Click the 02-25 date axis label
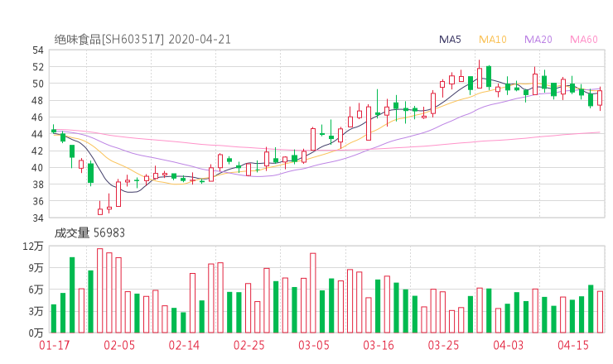This screenshot has height=364, width=613. (x=249, y=345)
